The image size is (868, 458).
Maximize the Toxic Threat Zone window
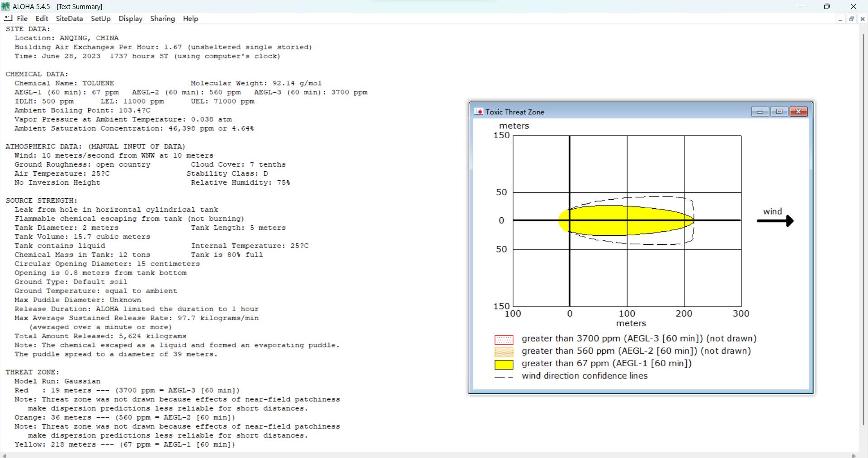[x=779, y=112]
